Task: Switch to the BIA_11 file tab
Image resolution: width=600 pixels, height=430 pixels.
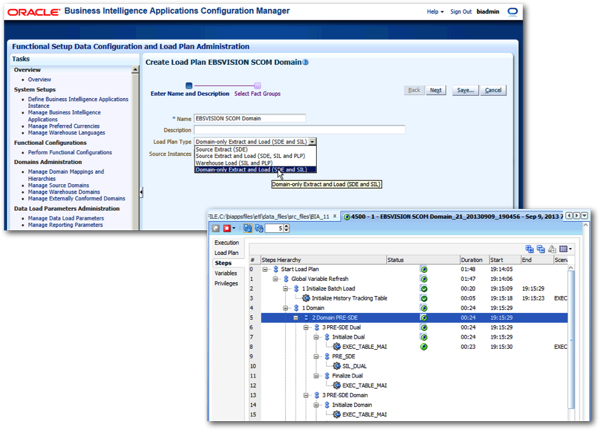Action: point(269,217)
